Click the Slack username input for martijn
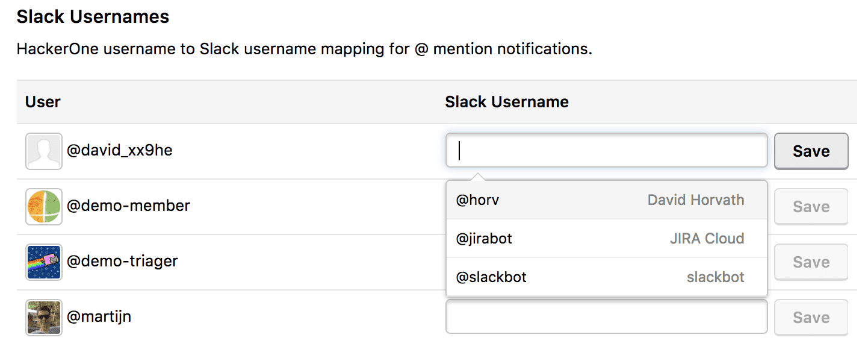This screenshot has width=868, height=352. [x=606, y=317]
